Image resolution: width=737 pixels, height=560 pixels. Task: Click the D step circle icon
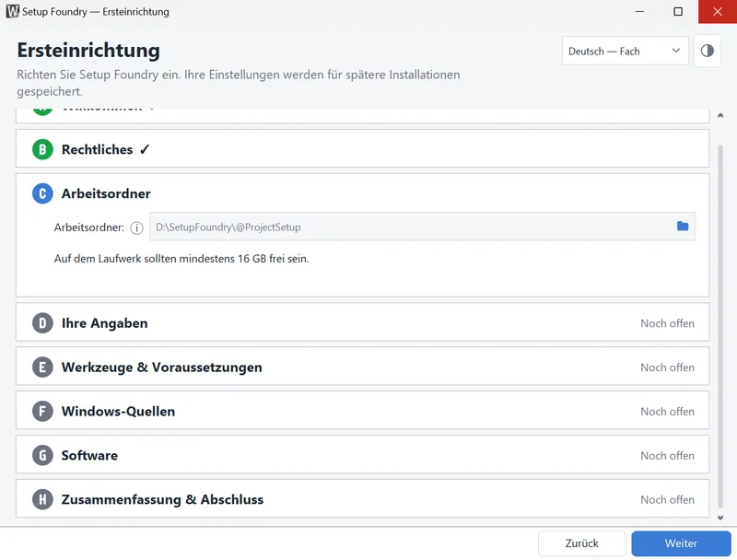tap(42, 323)
